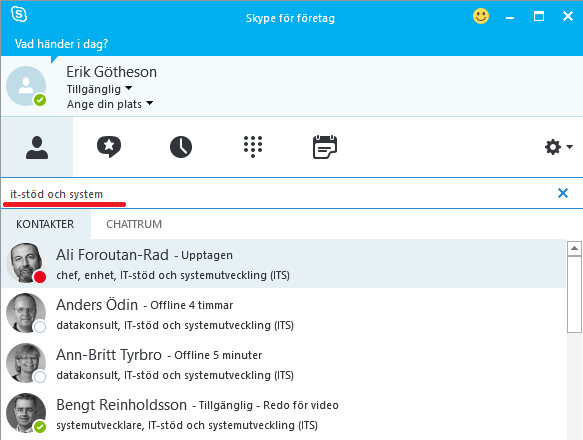Open the chat rooms star bubble icon
Screen dimensions: 583x440
click(x=109, y=147)
